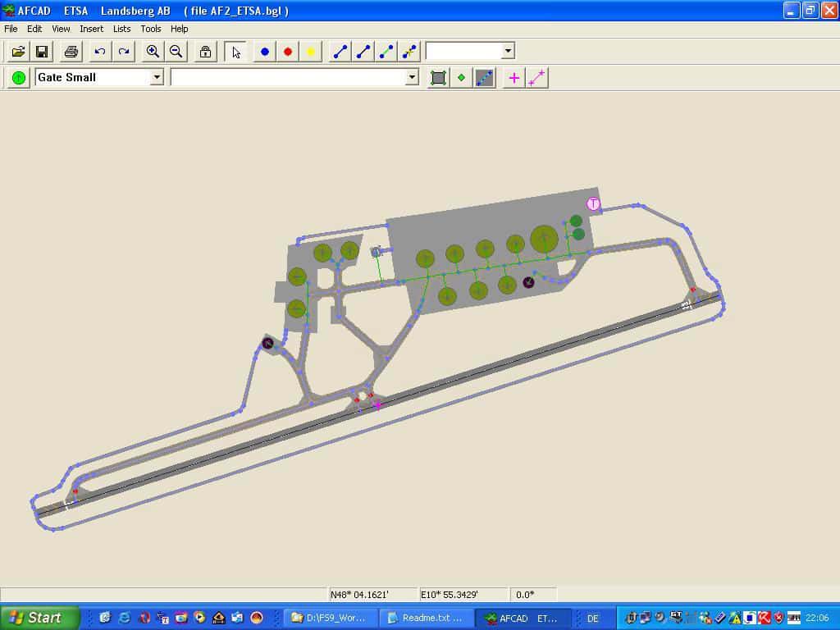Viewport: 840px width, 630px height.
Task: Click the Open file folder icon
Action: point(18,52)
